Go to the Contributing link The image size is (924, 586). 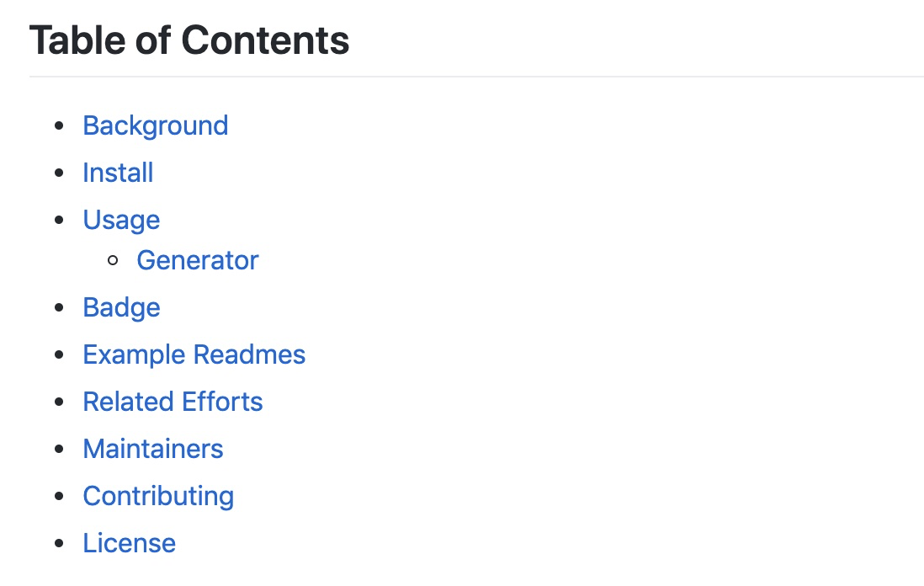(158, 496)
